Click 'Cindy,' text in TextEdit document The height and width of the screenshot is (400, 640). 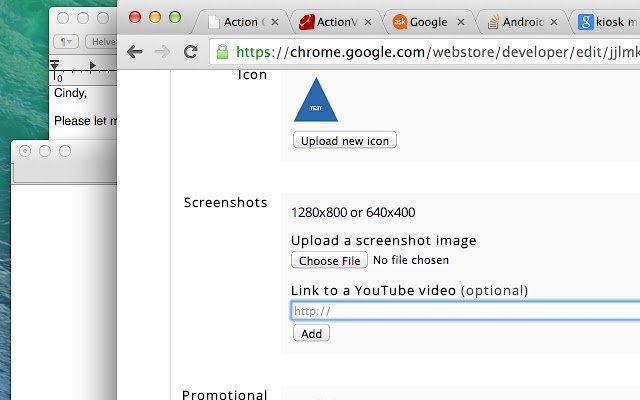click(70, 93)
